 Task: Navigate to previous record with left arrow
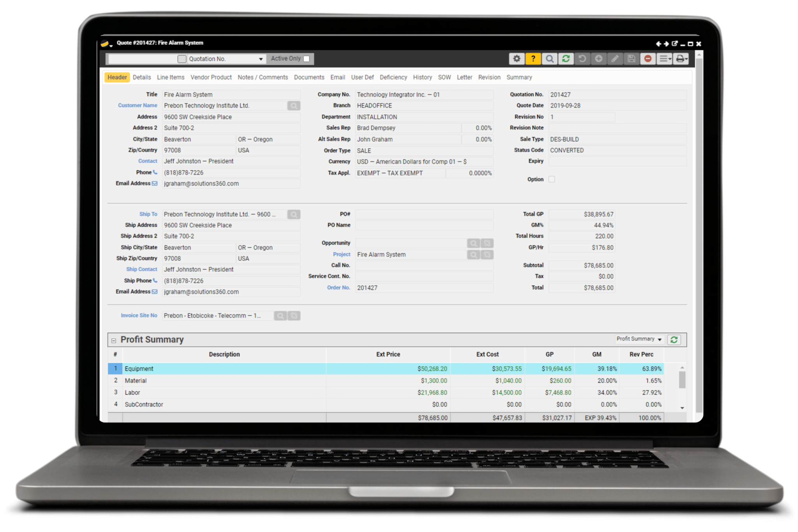pos(658,44)
